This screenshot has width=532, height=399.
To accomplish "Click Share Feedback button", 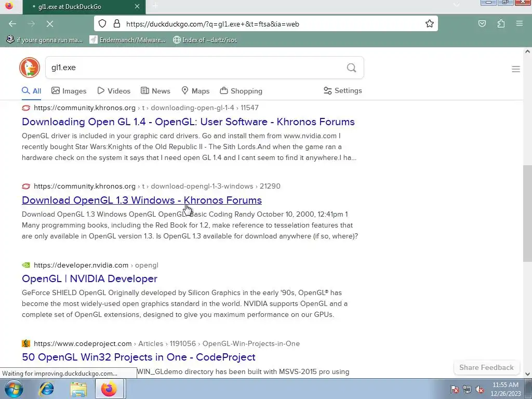I will click(x=486, y=367).
